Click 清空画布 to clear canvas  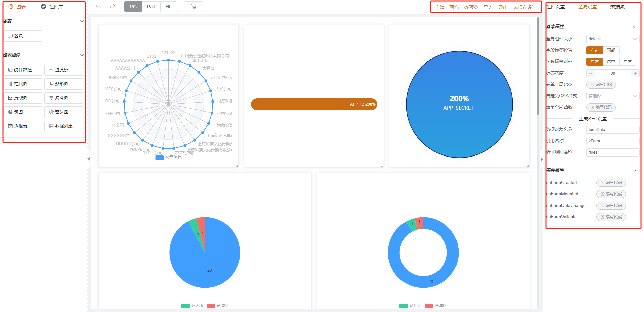click(x=447, y=7)
